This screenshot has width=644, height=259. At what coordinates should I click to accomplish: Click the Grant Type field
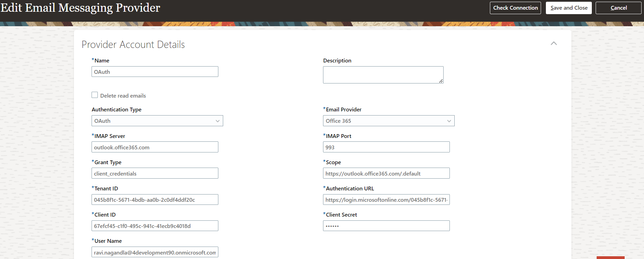[155, 173]
